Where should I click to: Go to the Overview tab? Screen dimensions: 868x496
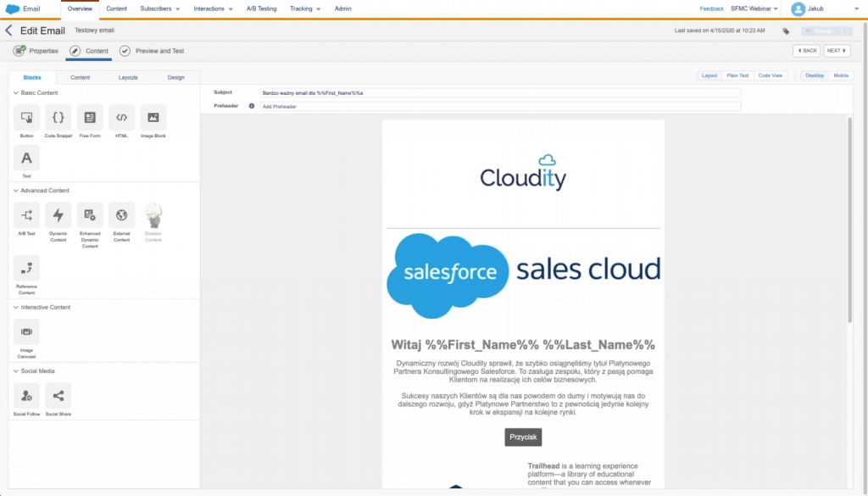pyautogui.click(x=80, y=8)
